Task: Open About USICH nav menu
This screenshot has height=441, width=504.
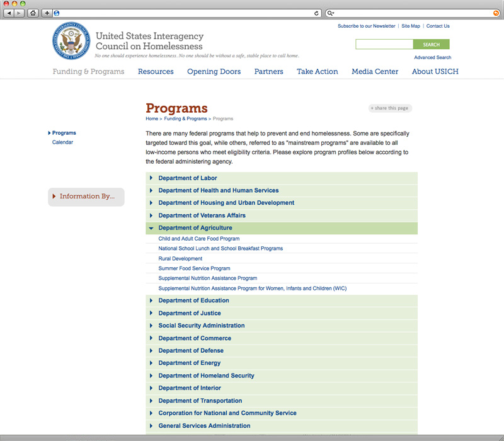Action: click(435, 71)
